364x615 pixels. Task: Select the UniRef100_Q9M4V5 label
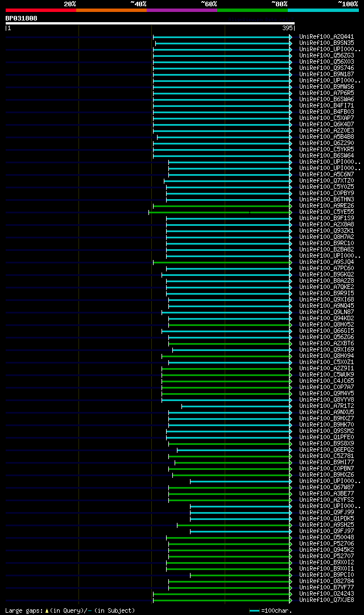326,393
